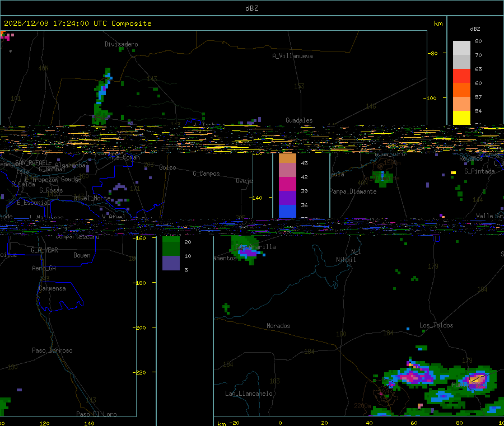Viewport: 504px width, 426px height.
Task: Click the G_Campos location label
Action: coord(206,174)
